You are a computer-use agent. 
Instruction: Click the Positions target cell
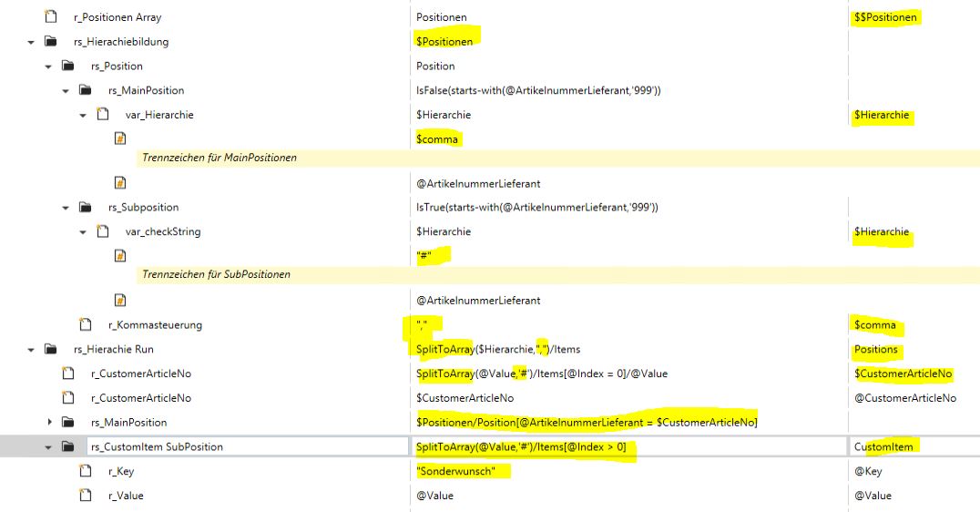875,349
